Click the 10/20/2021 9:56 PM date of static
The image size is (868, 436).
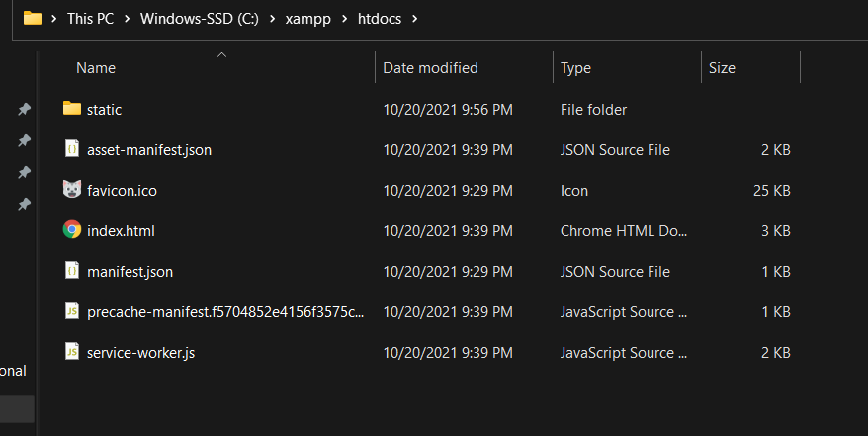coord(448,110)
